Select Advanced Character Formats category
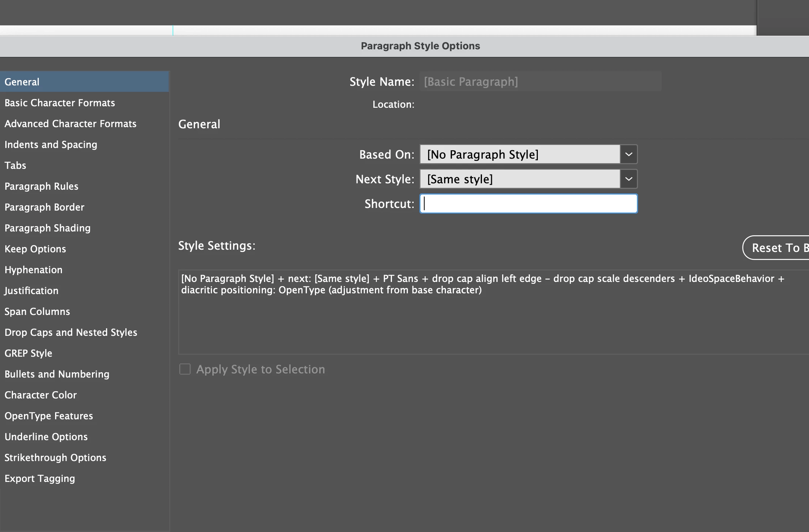The width and height of the screenshot is (809, 532). pos(70,124)
